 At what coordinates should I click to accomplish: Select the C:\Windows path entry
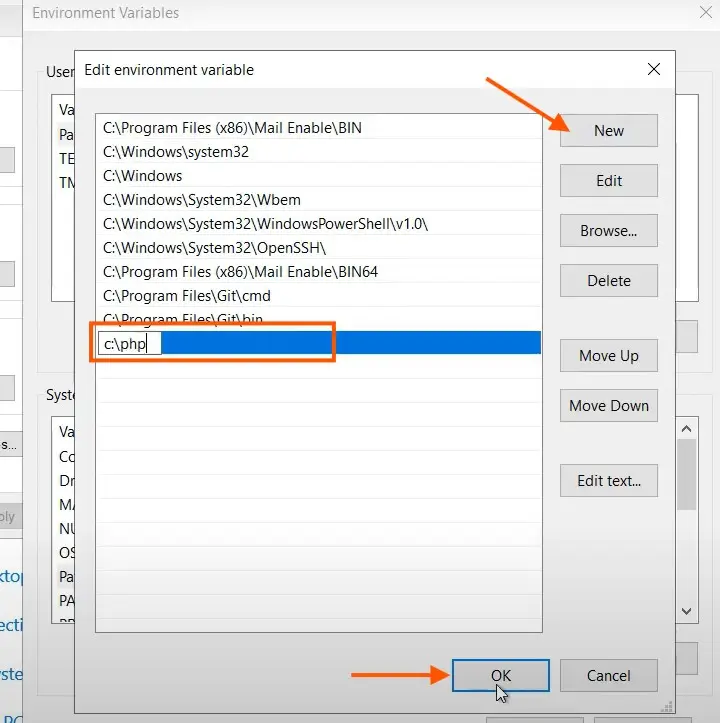319,176
